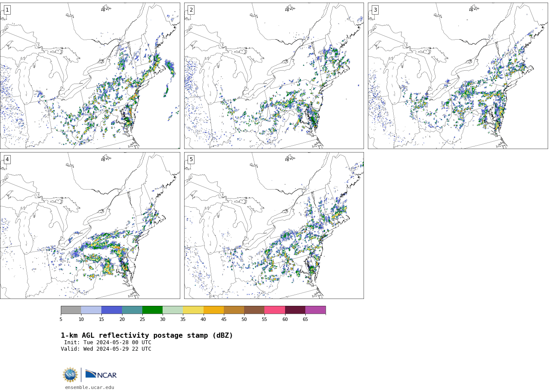Click the NCAR logo
Viewport: 552px width, 392px height.
click(101, 374)
